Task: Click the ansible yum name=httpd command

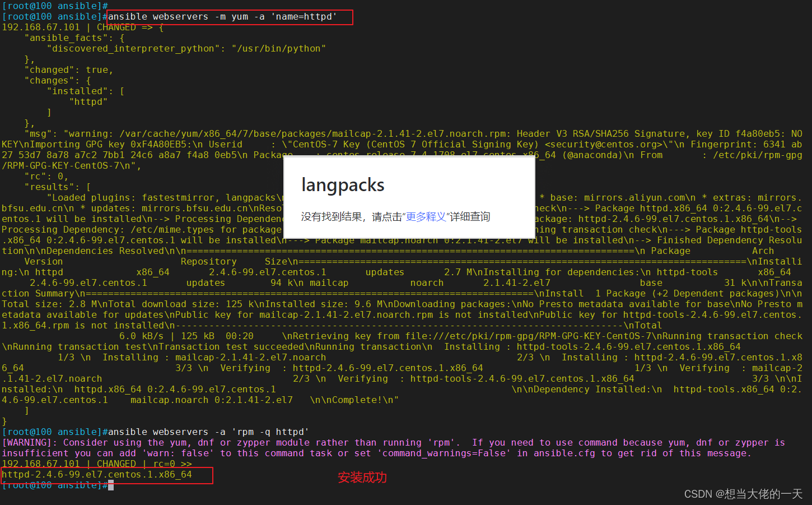Action: tap(222, 17)
